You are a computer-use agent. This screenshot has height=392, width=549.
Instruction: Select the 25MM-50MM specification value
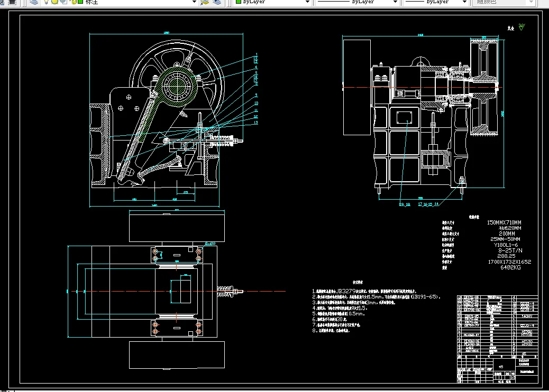pos(505,239)
